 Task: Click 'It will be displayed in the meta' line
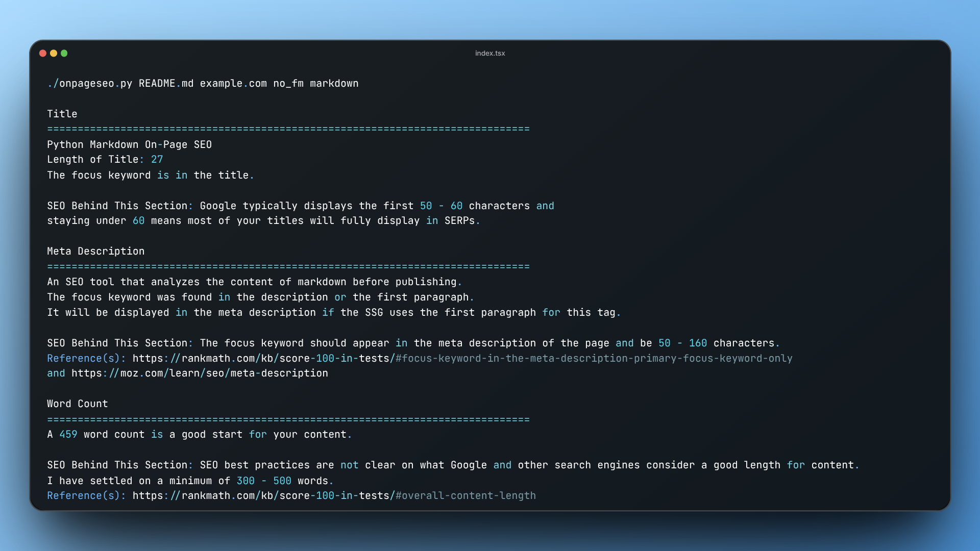(x=334, y=313)
